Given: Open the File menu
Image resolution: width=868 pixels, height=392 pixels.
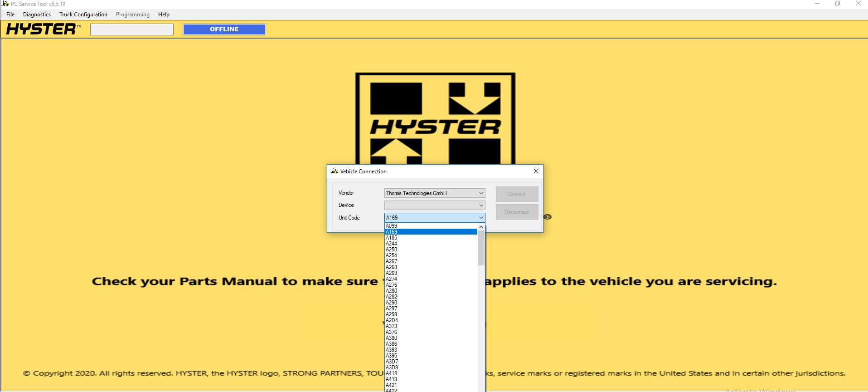Looking at the screenshot, I should click(10, 15).
